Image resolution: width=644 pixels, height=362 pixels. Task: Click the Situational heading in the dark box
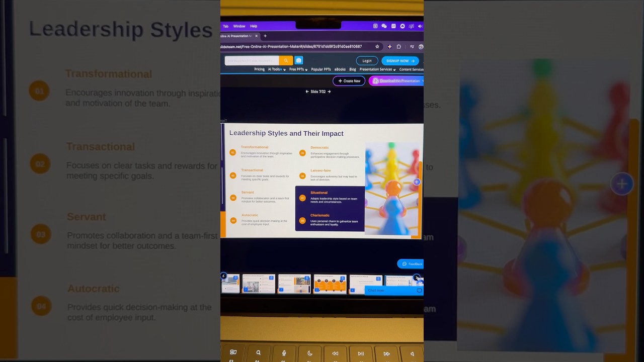[319, 193]
